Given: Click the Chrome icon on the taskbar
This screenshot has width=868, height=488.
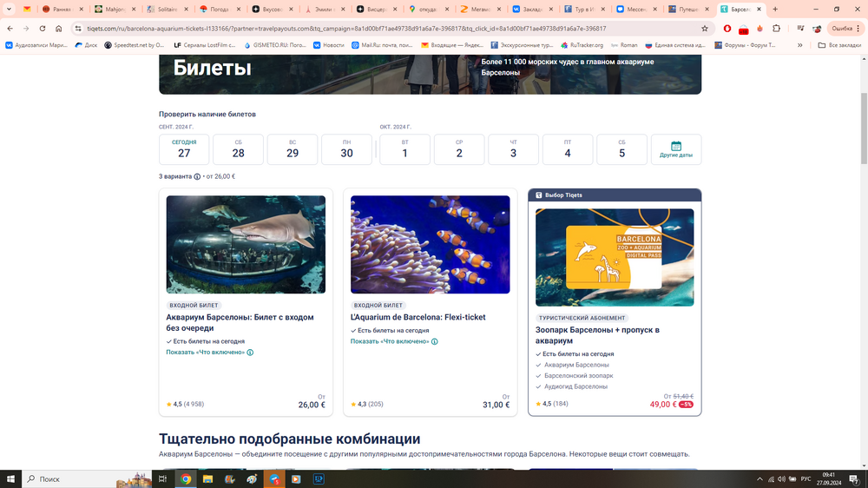Looking at the screenshot, I should 186,479.
